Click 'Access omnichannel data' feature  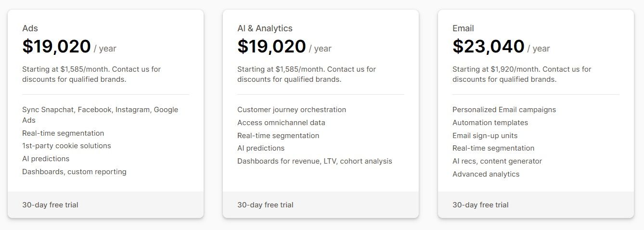pyautogui.click(x=281, y=123)
